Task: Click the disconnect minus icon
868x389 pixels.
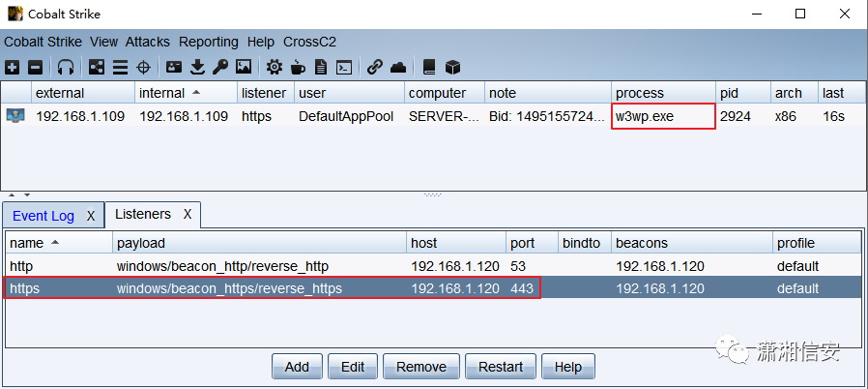Action: [x=35, y=68]
